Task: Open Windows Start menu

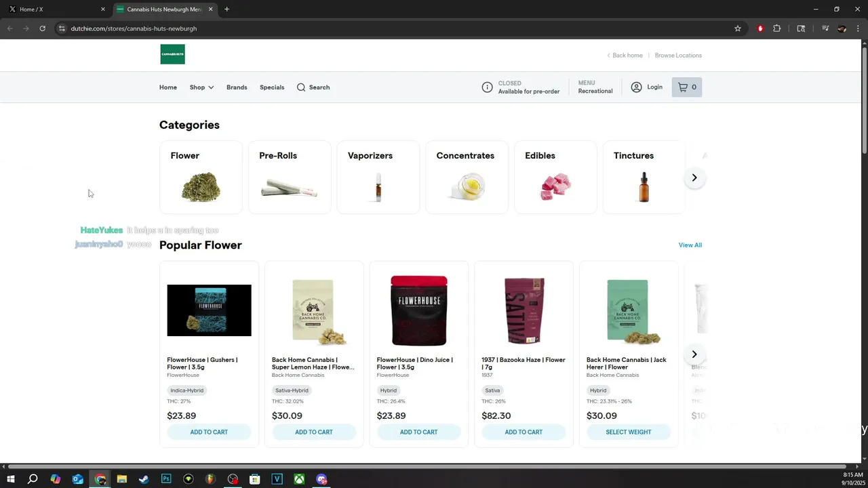Action: (x=11, y=479)
